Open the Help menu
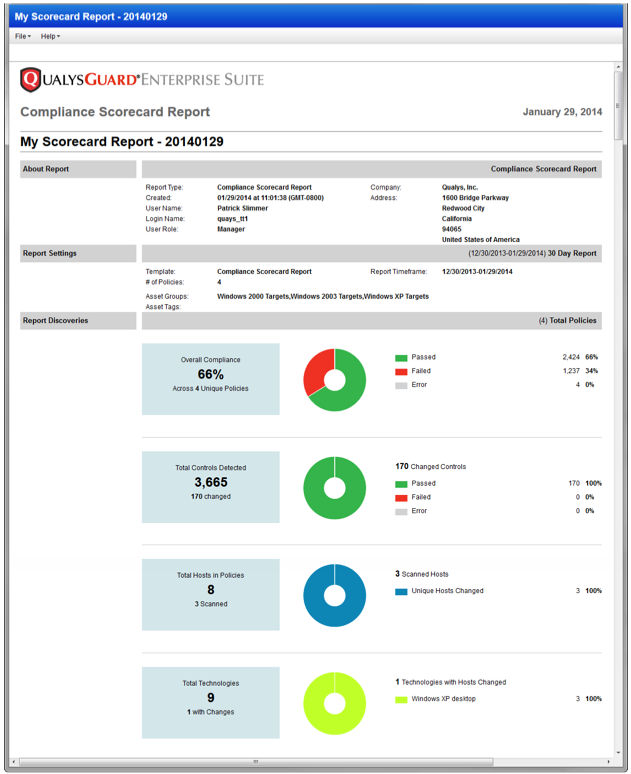This screenshot has height=774, width=631. [x=50, y=36]
